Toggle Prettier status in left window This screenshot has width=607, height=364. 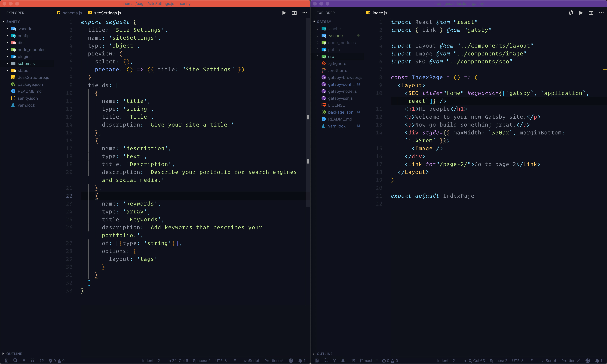click(274, 360)
